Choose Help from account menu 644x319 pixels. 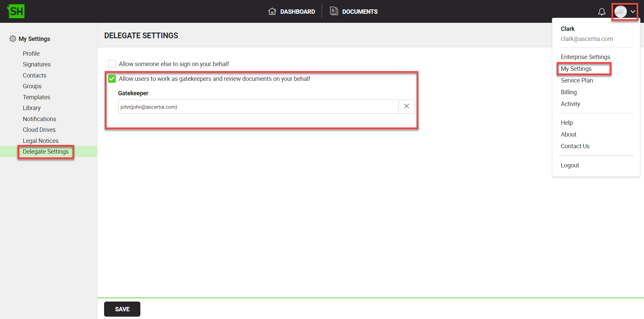pos(567,123)
